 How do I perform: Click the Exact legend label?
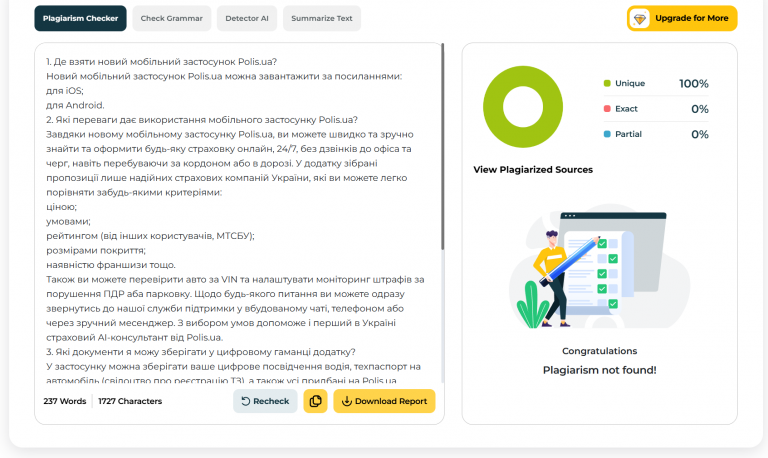pos(626,109)
